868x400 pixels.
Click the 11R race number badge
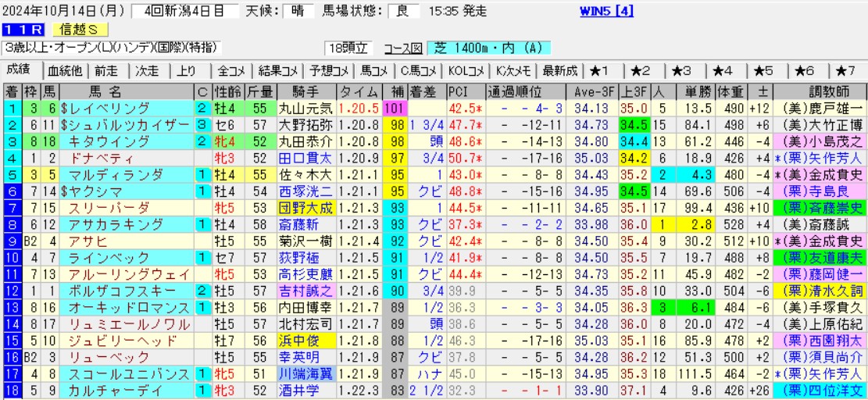[x=23, y=30]
